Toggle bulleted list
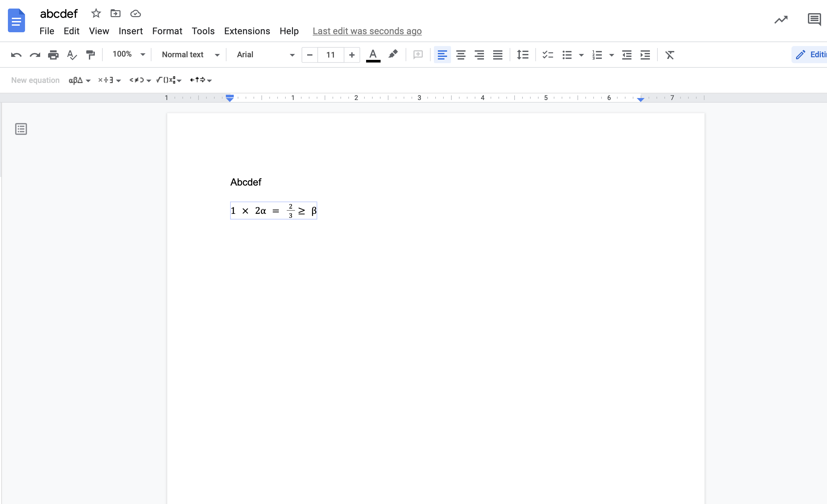 tap(567, 55)
